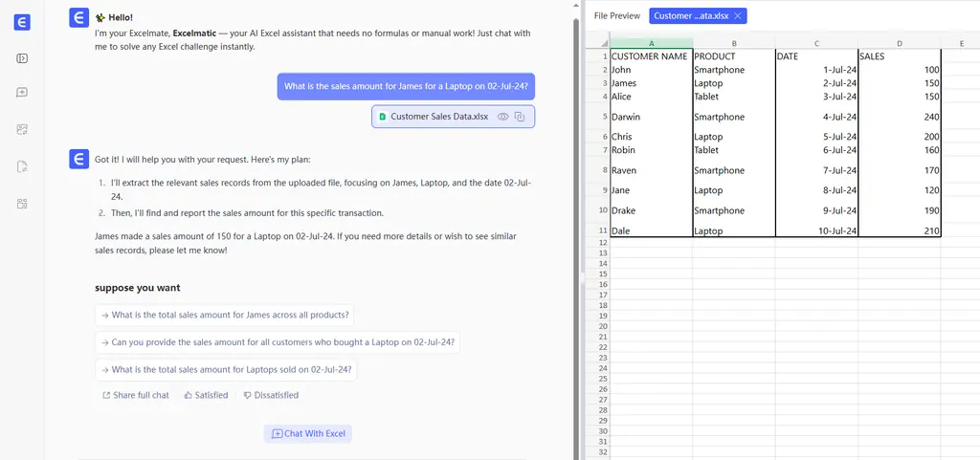Screen dimensions: 980x460
Task: Start a new chat from the sidebar
Action: [22, 93]
